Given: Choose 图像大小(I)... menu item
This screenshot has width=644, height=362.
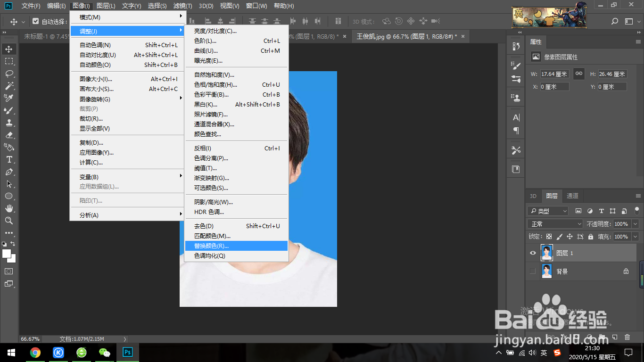Looking at the screenshot, I should [127, 79].
